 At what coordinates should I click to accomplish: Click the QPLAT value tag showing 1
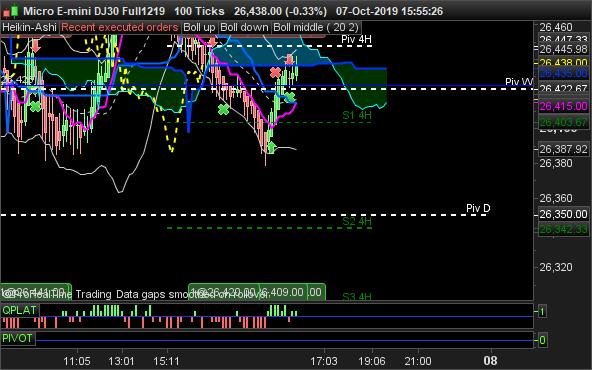542,312
